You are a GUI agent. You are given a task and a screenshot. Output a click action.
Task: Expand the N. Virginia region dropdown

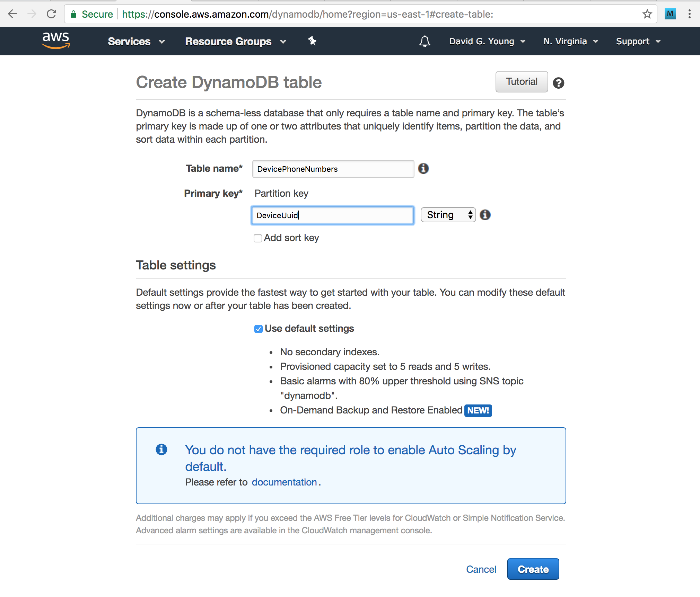click(x=570, y=42)
